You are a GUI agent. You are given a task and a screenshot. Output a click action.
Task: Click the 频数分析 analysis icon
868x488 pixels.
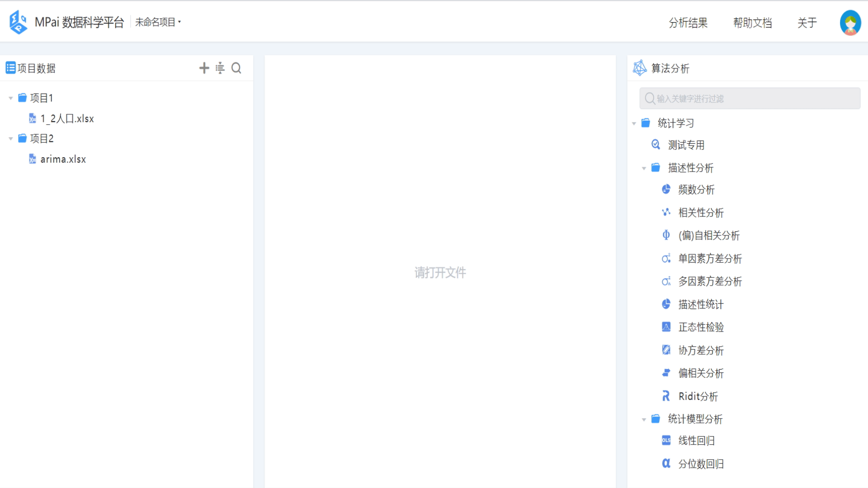point(666,189)
